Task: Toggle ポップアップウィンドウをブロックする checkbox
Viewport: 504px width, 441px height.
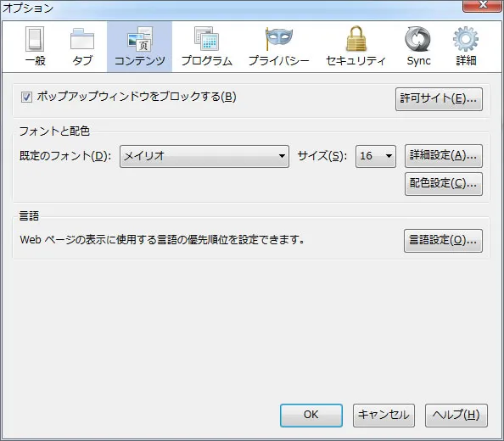Action: coord(26,97)
